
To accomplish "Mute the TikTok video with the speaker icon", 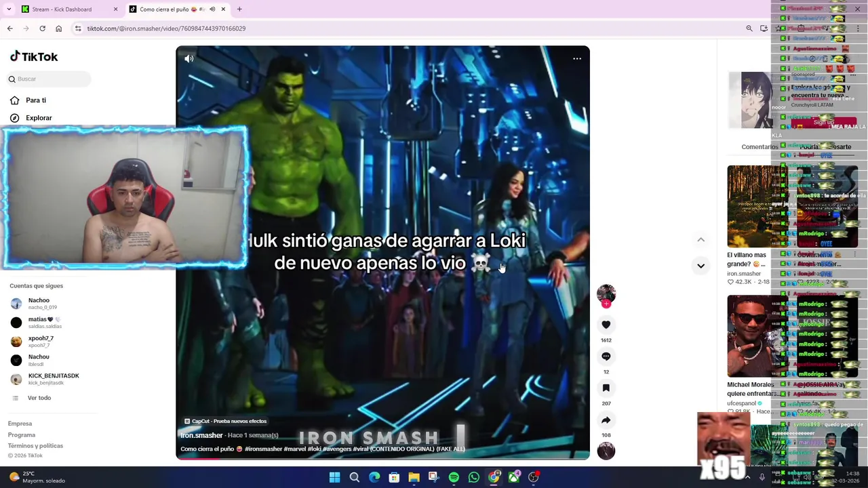I will click(189, 59).
